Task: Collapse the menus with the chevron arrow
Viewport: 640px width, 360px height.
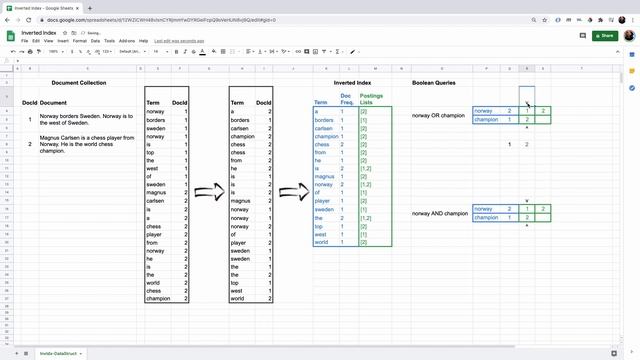Action: 618,52
